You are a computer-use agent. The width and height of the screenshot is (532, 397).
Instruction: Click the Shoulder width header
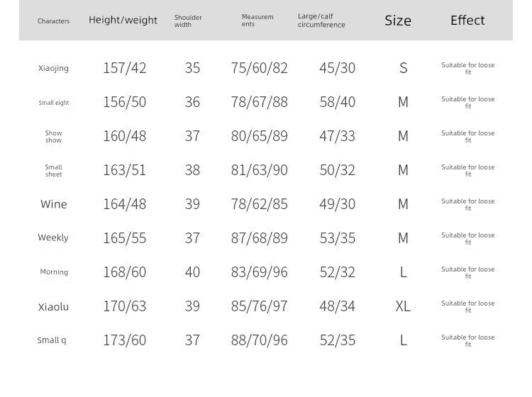pos(188,21)
